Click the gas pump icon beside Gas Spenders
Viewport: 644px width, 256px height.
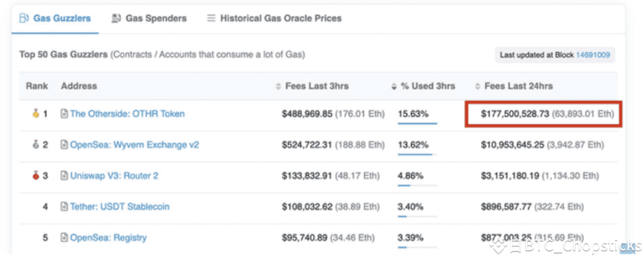coord(116,18)
